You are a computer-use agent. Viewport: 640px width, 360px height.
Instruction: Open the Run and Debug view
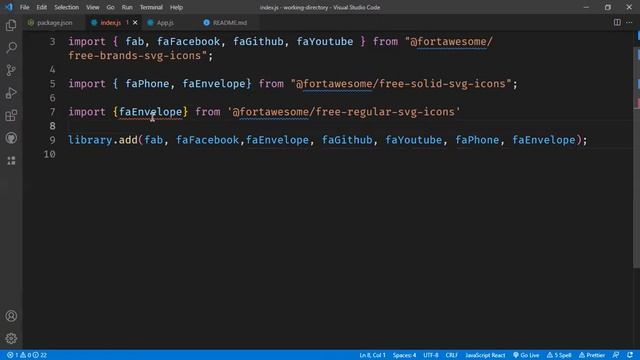[11, 93]
